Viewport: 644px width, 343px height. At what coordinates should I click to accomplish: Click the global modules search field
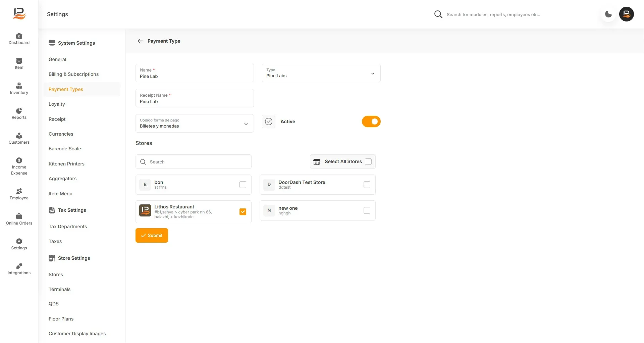tap(493, 14)
